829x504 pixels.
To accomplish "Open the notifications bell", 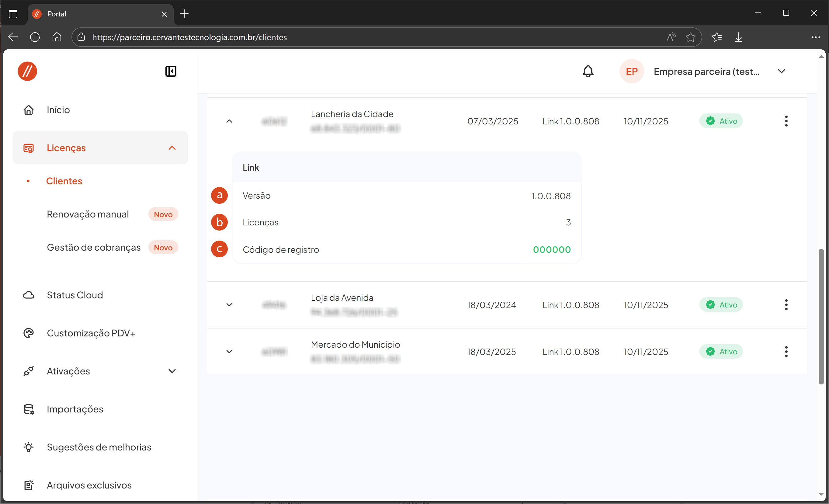I will [x=588, y=71].
